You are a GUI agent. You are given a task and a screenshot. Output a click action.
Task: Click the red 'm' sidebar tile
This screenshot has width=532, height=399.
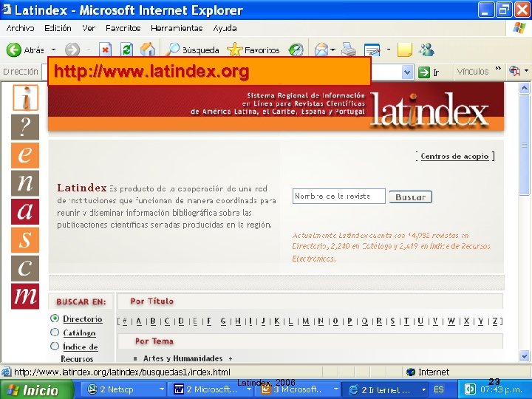point(25,296)
